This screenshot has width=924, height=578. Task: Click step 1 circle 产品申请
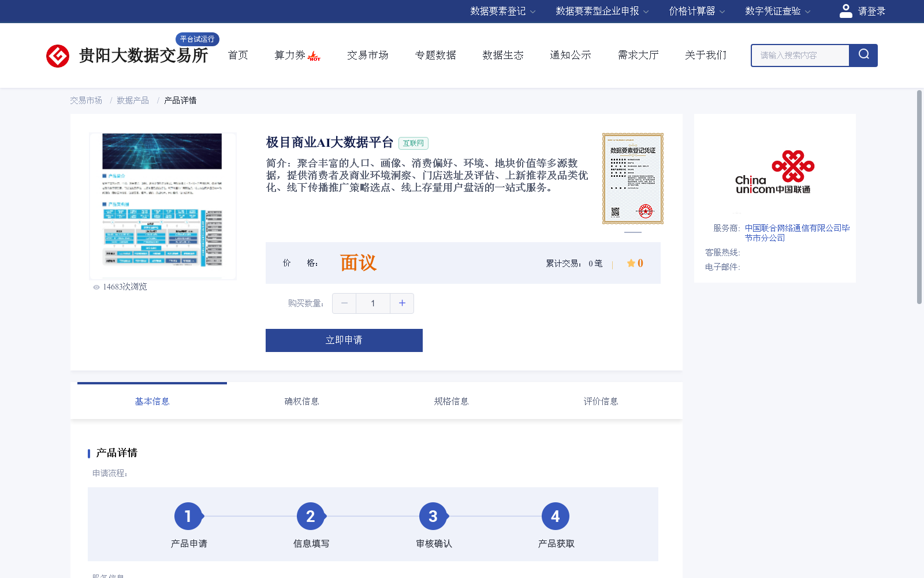[188, 516]
